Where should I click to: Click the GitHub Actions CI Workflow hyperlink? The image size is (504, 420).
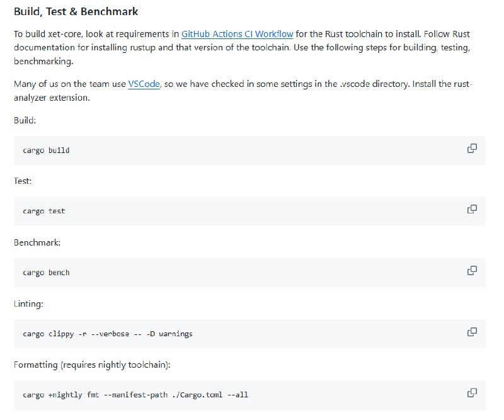pyautogui.click(x=237, y=34)
